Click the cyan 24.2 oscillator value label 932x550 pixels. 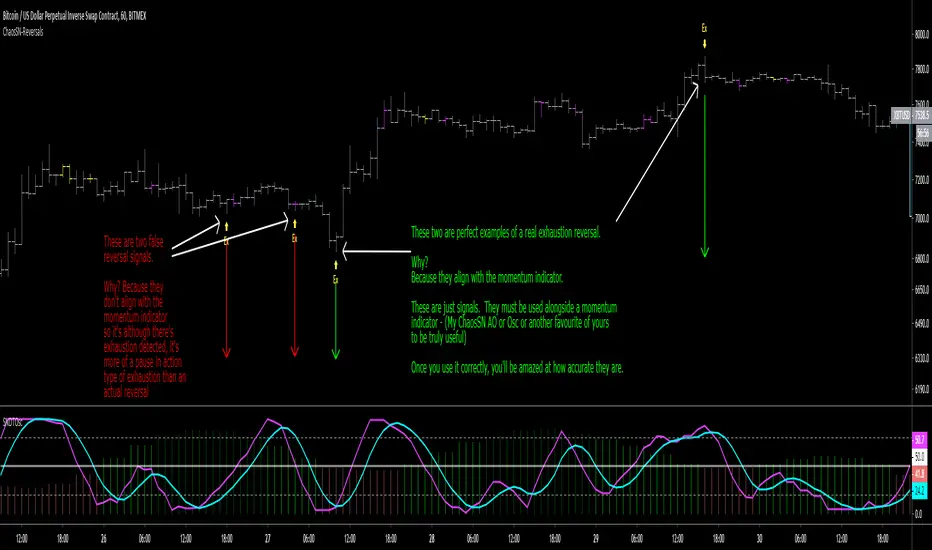pyautogui.click(x=920, y=491)
